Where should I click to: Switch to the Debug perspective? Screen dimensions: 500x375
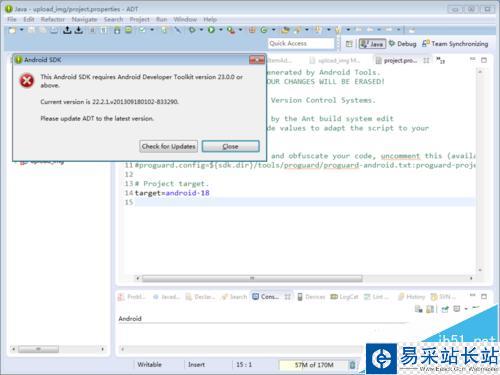(x=403, y=44)
